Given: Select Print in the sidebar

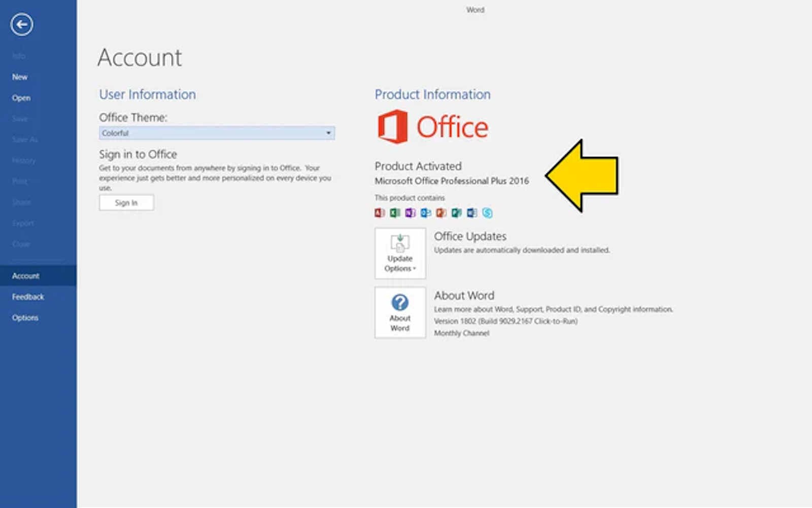Looking at the screenshot, I should (20, 181).
